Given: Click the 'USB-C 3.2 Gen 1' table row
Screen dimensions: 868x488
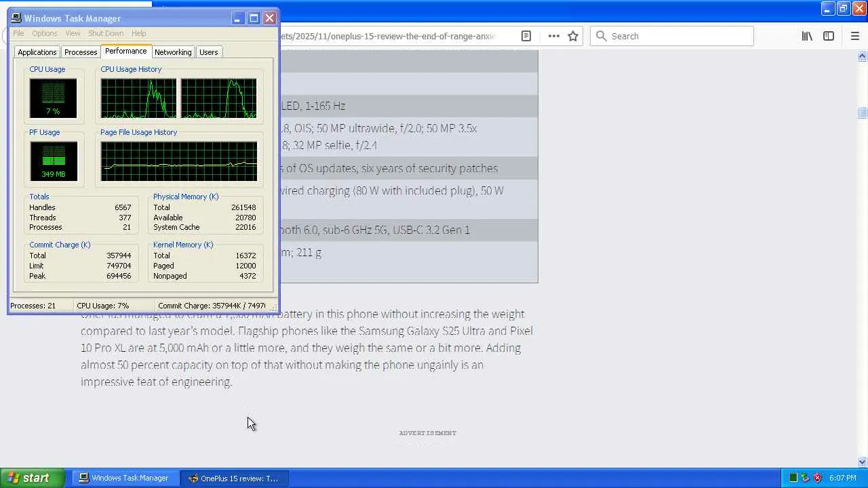Looking at the screenshot, I should click(x=408, y=230).
